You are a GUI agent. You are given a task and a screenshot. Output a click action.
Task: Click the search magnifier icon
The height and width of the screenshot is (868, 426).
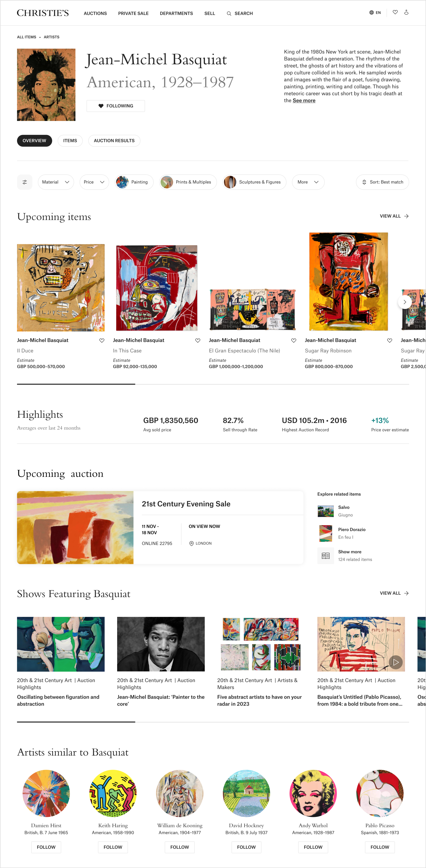(x=229, y=13)
